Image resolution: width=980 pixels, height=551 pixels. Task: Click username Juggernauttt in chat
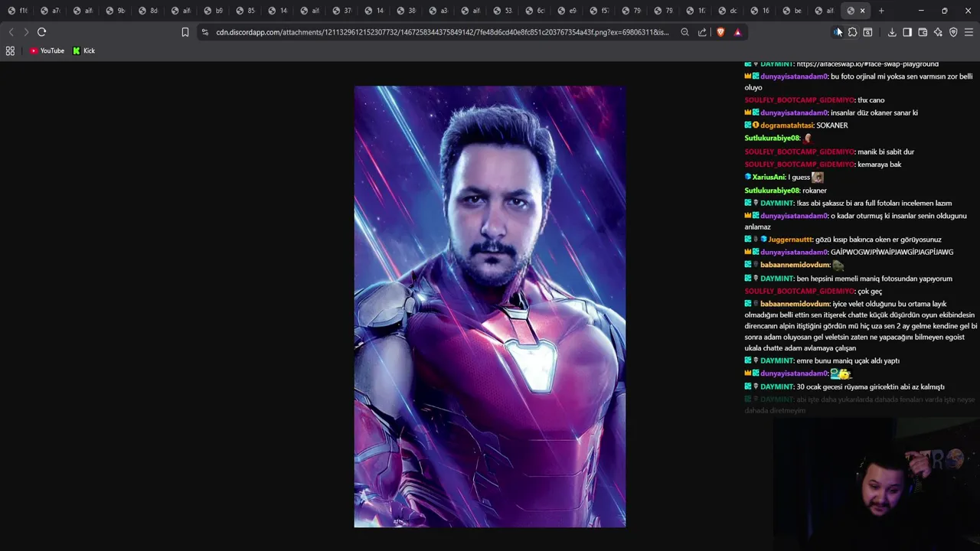click(x=791, y=240)
